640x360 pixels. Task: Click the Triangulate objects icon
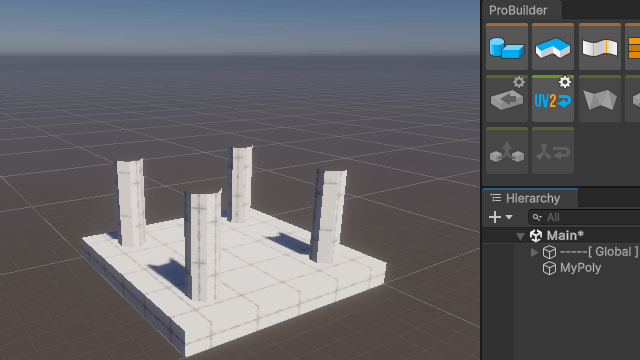(600, 100)
